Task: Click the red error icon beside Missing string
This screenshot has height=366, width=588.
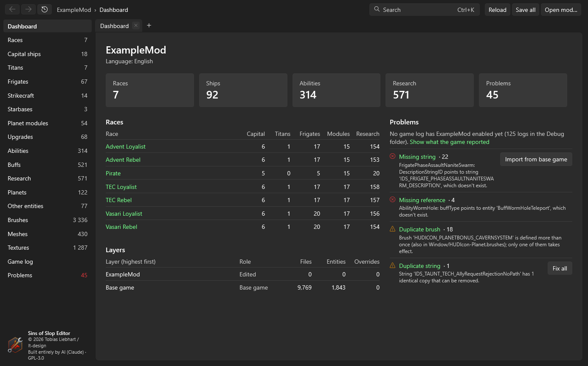Action: click(392, 157)
